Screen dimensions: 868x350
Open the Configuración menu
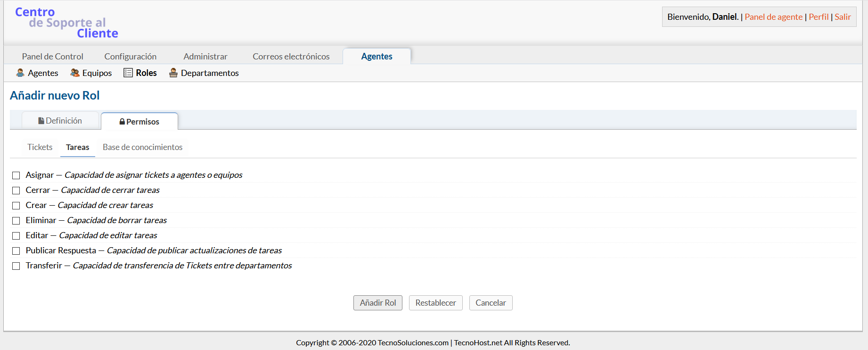pyautogui.click(x=131, y=57)
